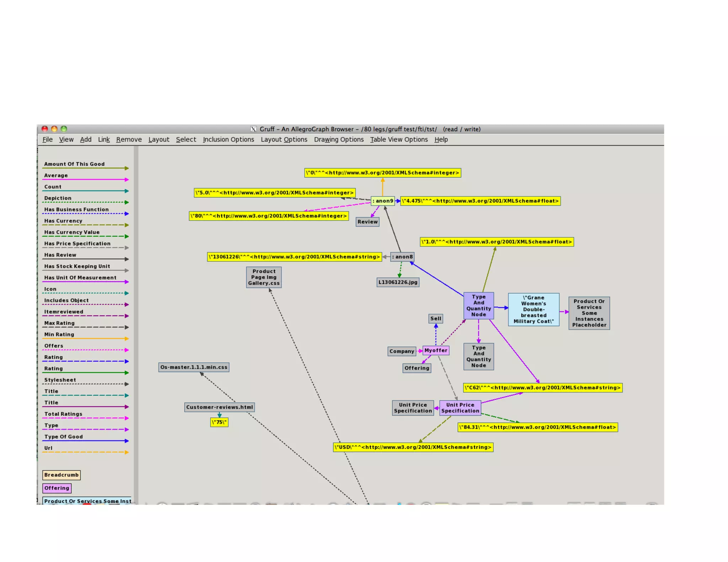The width and height of the screenshot is (728, 562).
Task: Open the Drawing Options menu
Action: pyautogui.click(x=338, y=140)
